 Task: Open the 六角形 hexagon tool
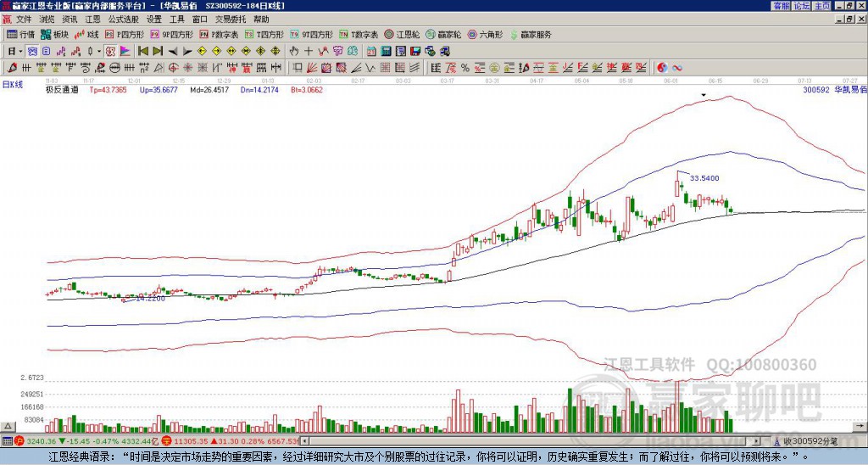485,34
